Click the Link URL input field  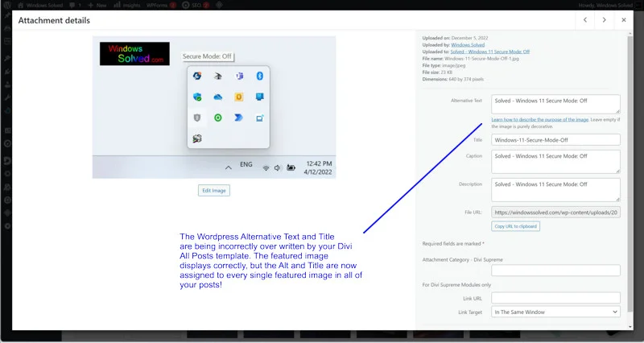(x=555, y=298)
